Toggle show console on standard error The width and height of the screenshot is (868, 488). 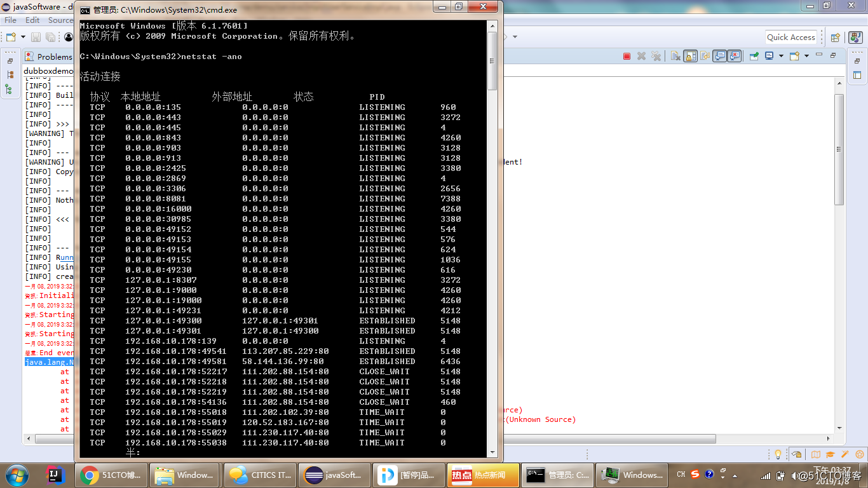(735, 56)
